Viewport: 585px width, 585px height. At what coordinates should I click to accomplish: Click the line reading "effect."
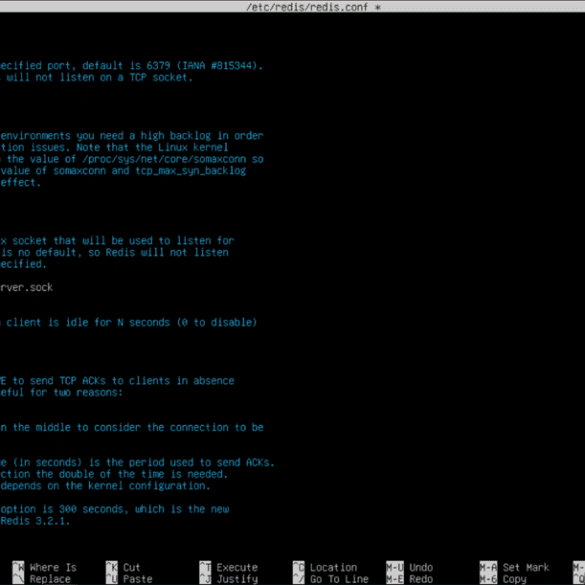coord(20,182)
